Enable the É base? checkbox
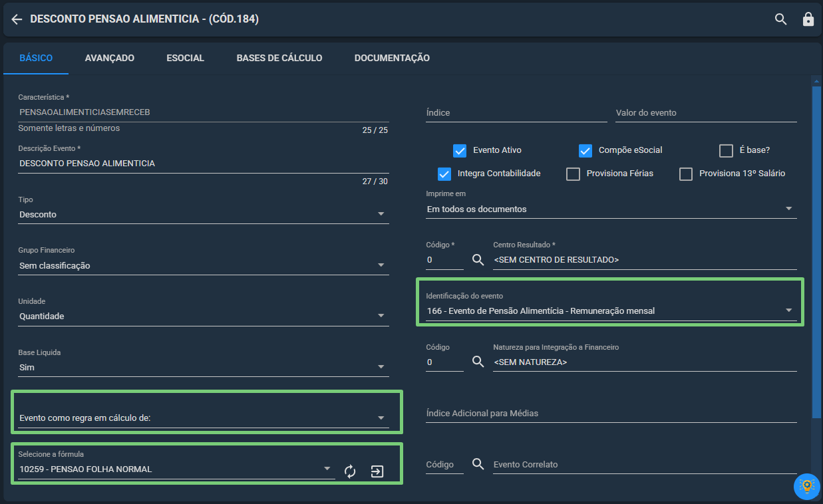 click(726, 150)
